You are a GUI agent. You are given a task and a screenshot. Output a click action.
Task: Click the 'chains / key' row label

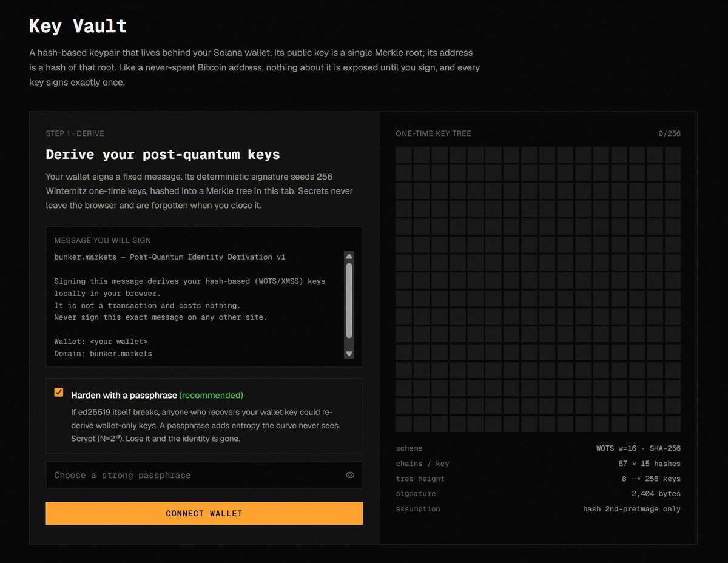pos(422,464)
